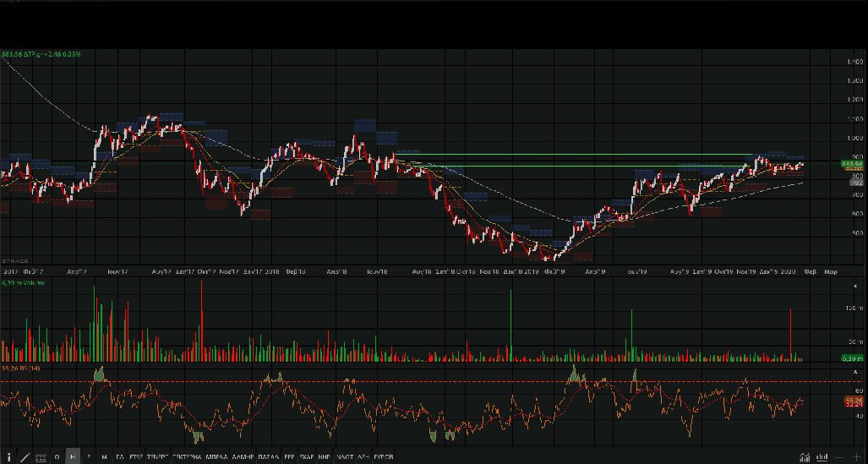
Task: Load the EYPΩB symbol chart
Action: (x=383, y=456)
